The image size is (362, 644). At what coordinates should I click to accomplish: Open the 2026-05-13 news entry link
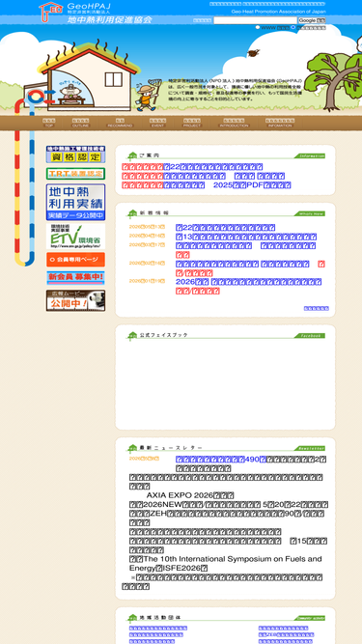(225, 228)
